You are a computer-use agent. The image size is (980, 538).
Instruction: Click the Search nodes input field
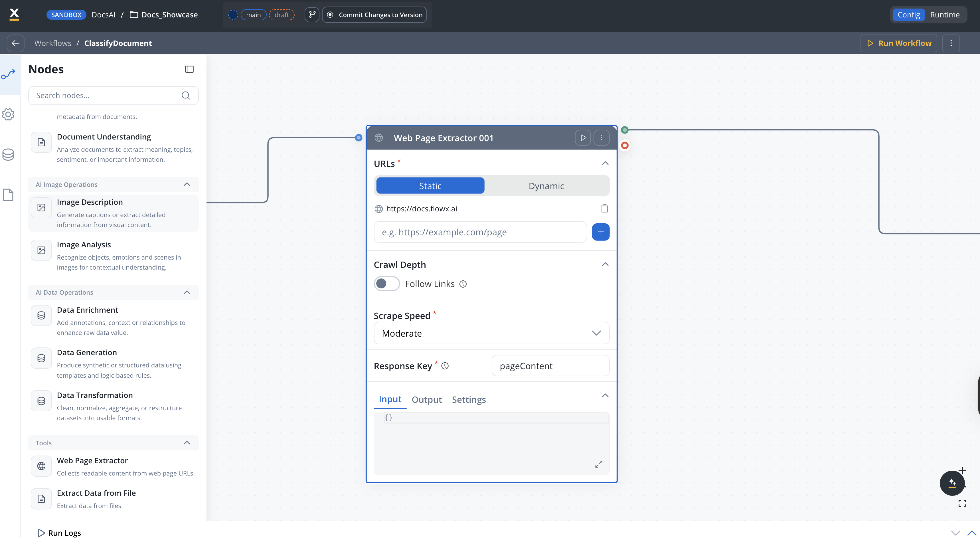tap(106, 96)
